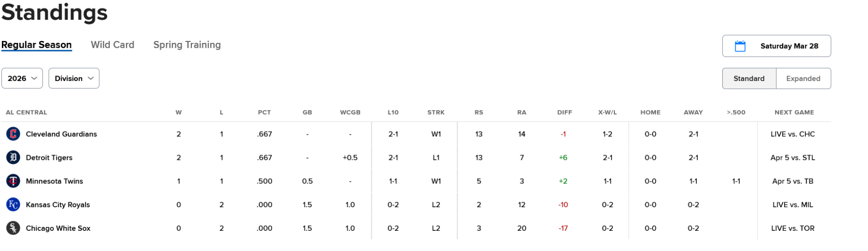
Task: Select the Regular Season tab
Action: [x=37, y=45]
